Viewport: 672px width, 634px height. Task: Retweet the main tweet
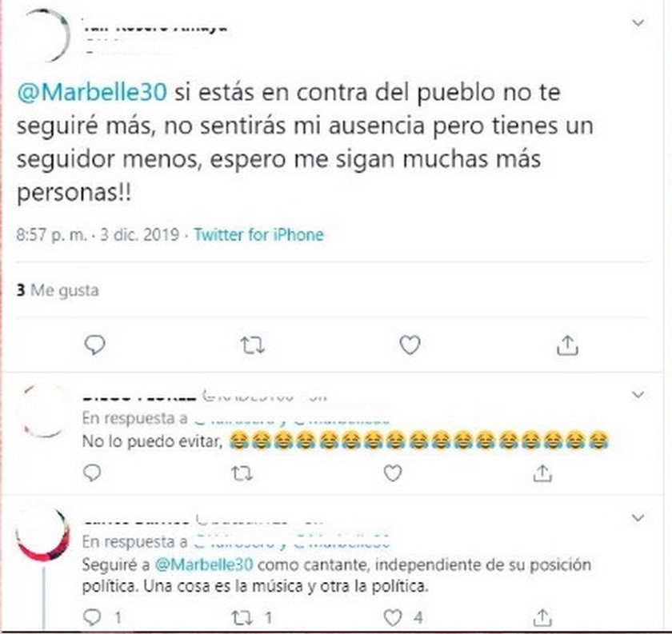[252, 345]
